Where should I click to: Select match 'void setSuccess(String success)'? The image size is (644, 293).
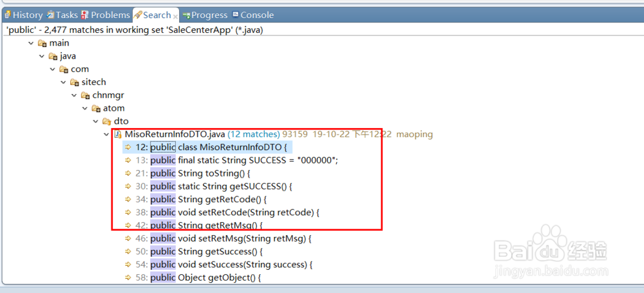(243, 265)
